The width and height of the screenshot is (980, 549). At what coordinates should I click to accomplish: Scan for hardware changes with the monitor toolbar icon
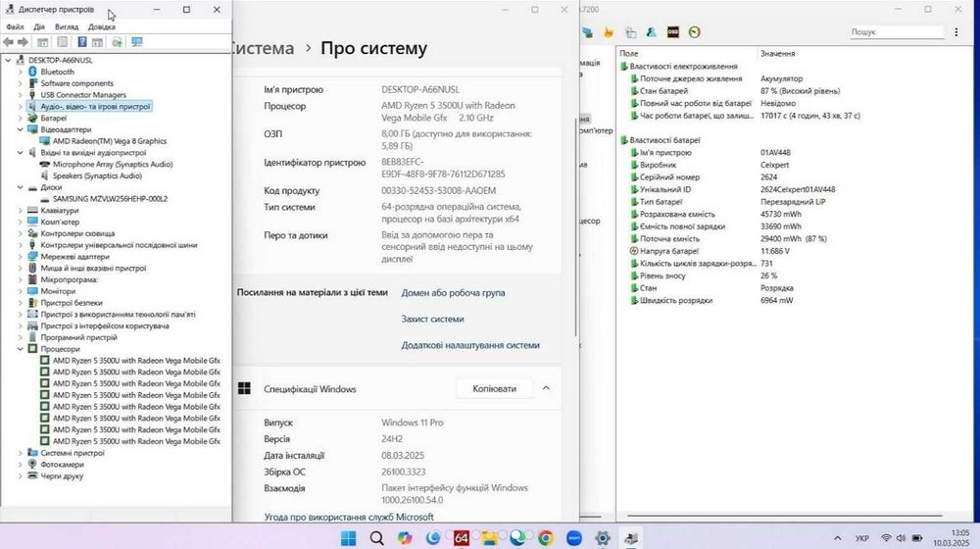tap(137, 42)
